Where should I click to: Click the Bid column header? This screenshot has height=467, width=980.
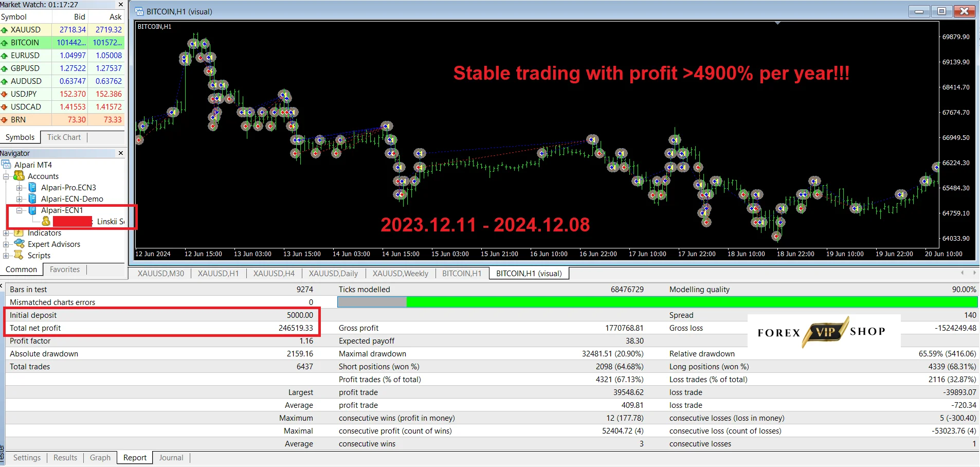tap(70, 17)
